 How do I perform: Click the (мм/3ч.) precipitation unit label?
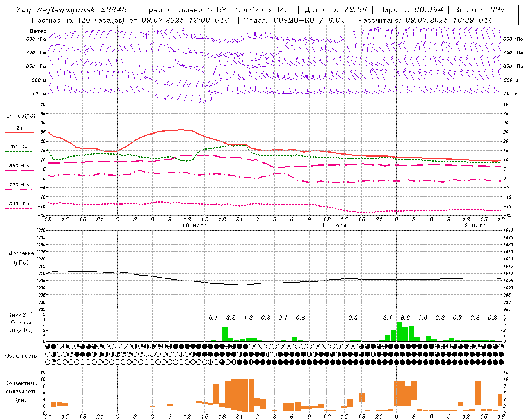point(21,315)
